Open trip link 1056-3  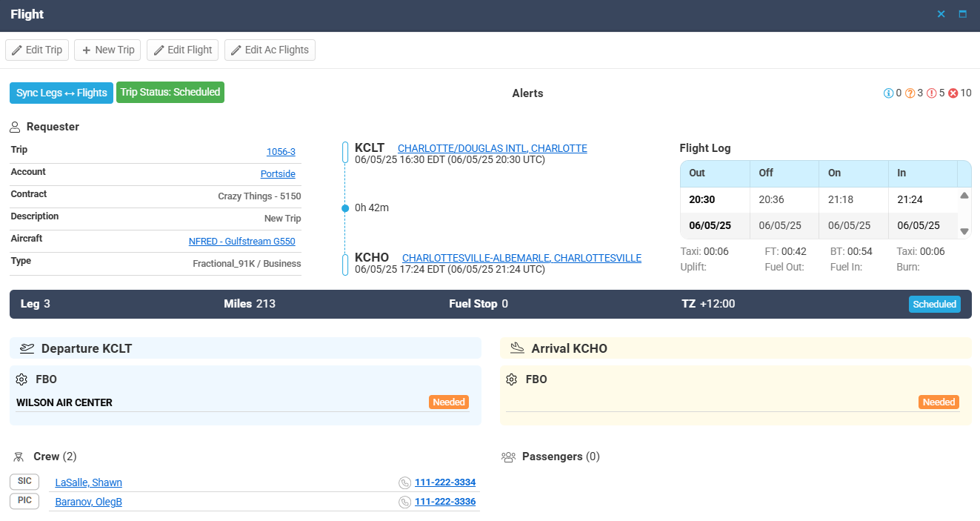281,152
